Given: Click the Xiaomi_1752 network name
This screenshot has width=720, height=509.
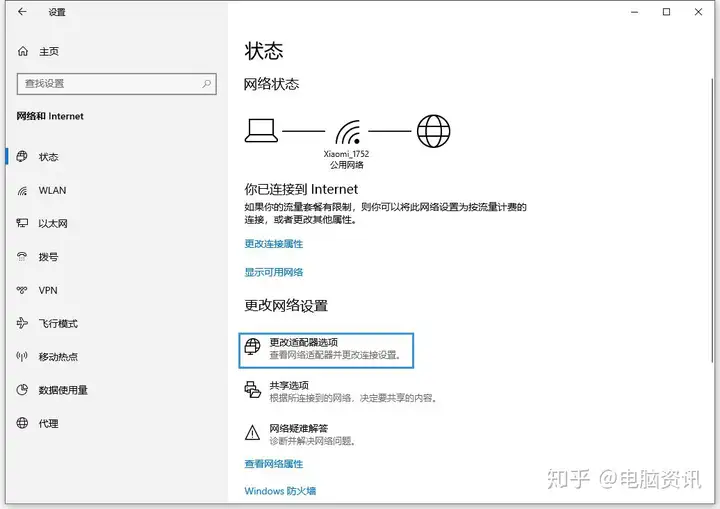Looking at the screenshot, I should (x=346, y=154).
